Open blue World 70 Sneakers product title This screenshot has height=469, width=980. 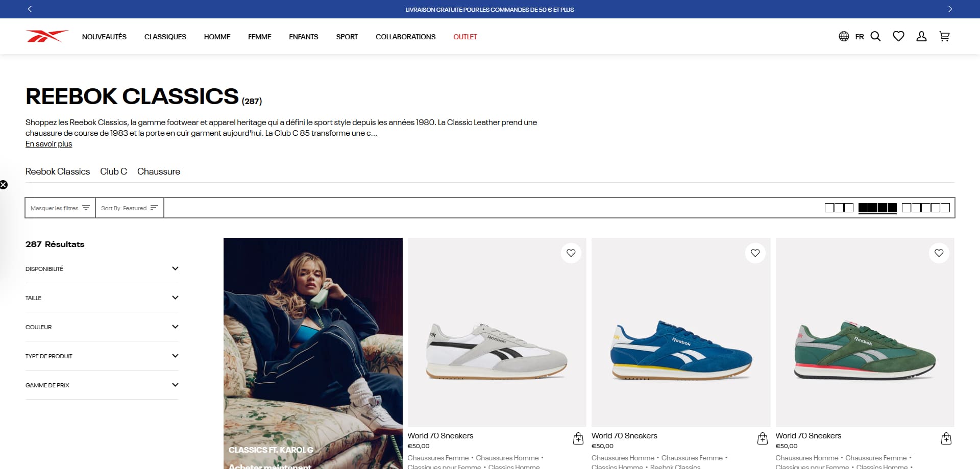click(624, 436)
